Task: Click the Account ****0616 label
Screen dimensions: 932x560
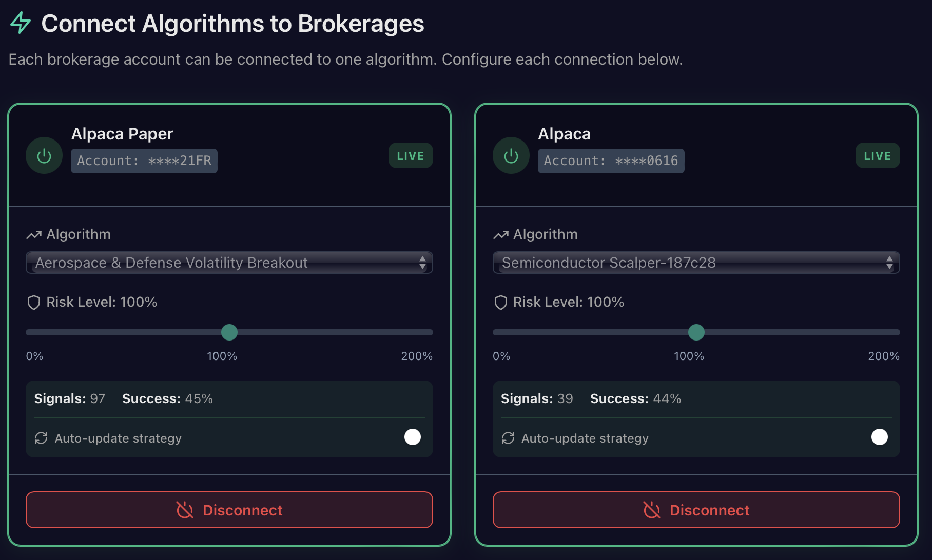Action: 611,161
